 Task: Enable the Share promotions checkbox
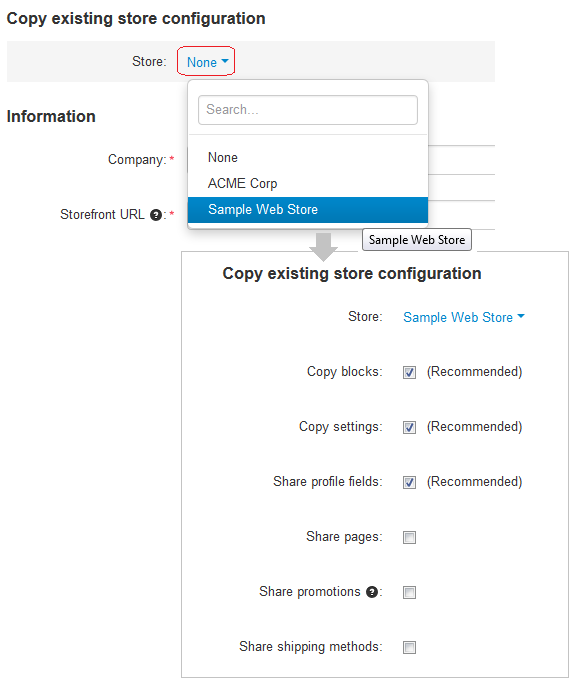pyautogui.click(x=409, y=592)
